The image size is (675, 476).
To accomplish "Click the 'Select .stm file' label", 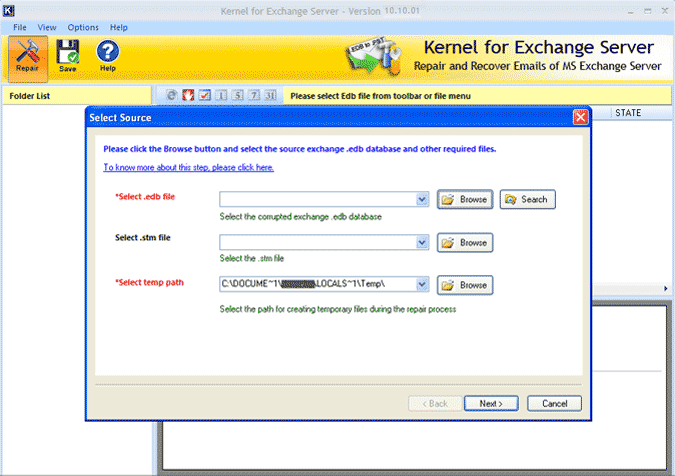I will [142, 238].
